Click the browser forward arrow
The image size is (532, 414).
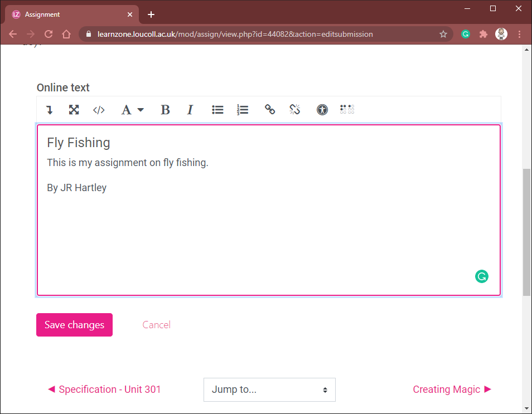pos(31,34)
